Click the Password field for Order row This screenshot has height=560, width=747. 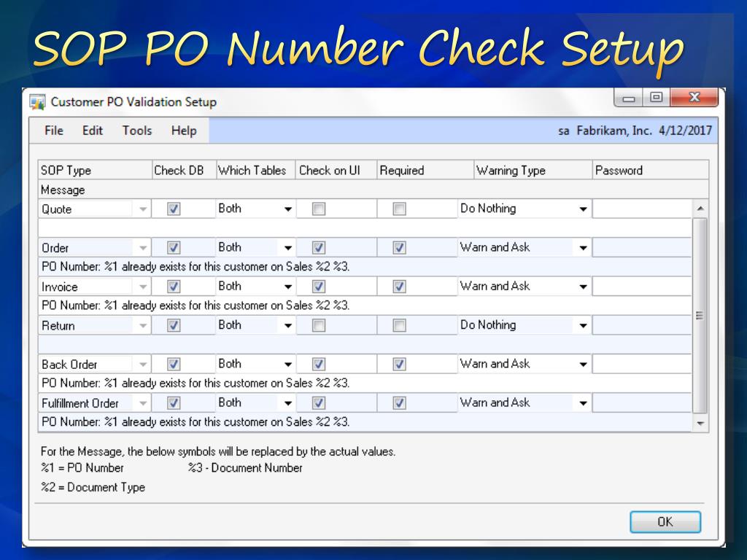pos(642,248)
